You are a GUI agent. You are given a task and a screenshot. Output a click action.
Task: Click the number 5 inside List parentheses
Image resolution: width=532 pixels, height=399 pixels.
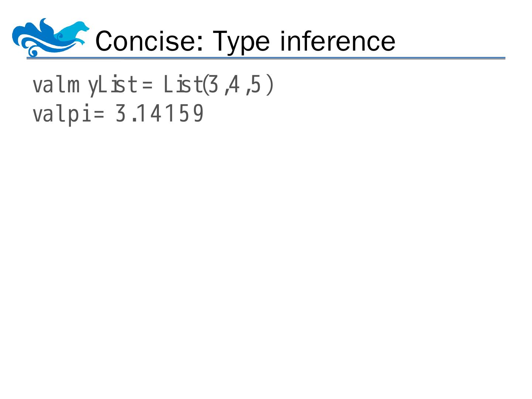click(x=256, y=85)
